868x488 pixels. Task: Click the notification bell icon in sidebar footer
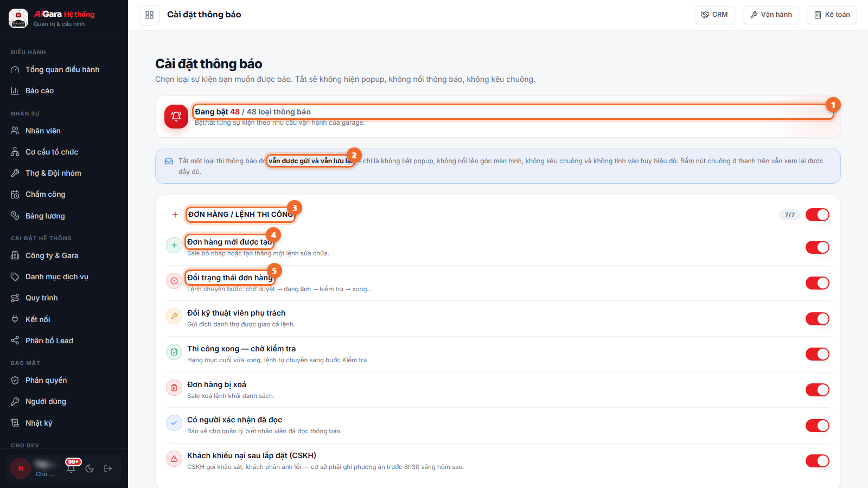coord(71,468)
